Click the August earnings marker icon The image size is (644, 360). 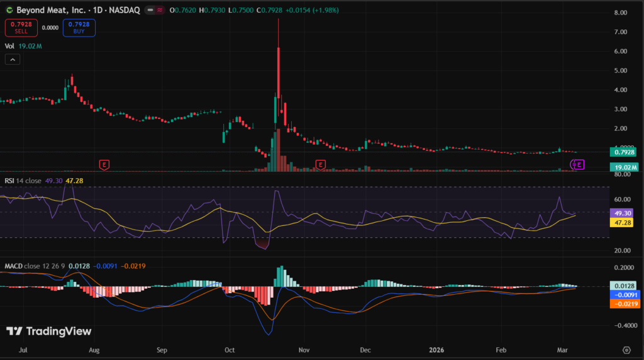click(104, 164)
